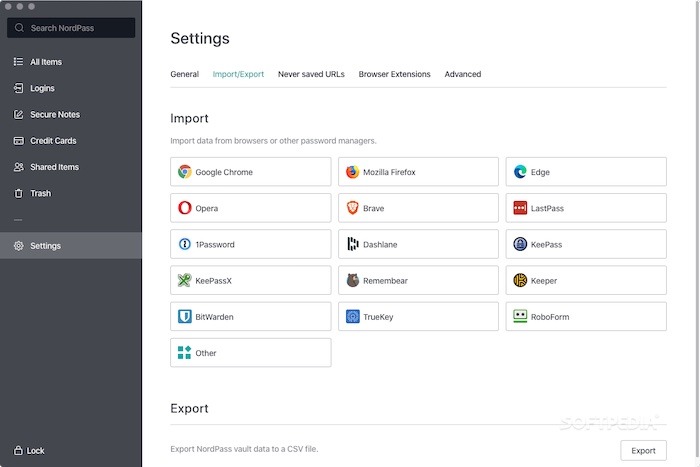Click the Search NordPass field

tap(71, 28)
